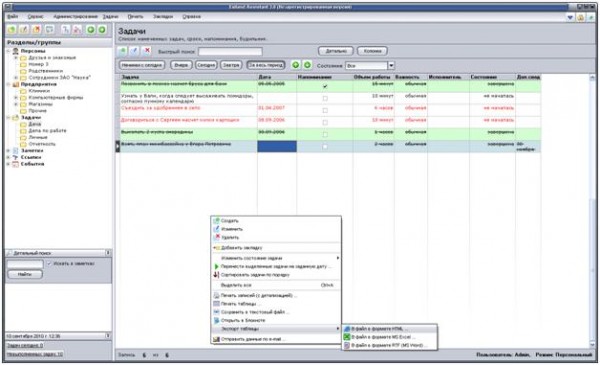Viewport: 600px width, 365px height.
Task: Click the task table vertical scrollbar
Action: (x=593, y=210)
